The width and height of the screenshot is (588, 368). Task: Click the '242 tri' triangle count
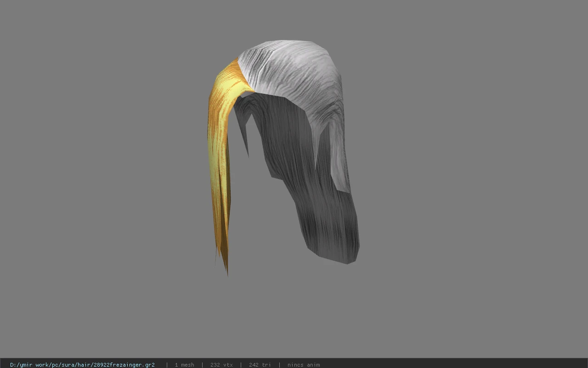[260, 365]
